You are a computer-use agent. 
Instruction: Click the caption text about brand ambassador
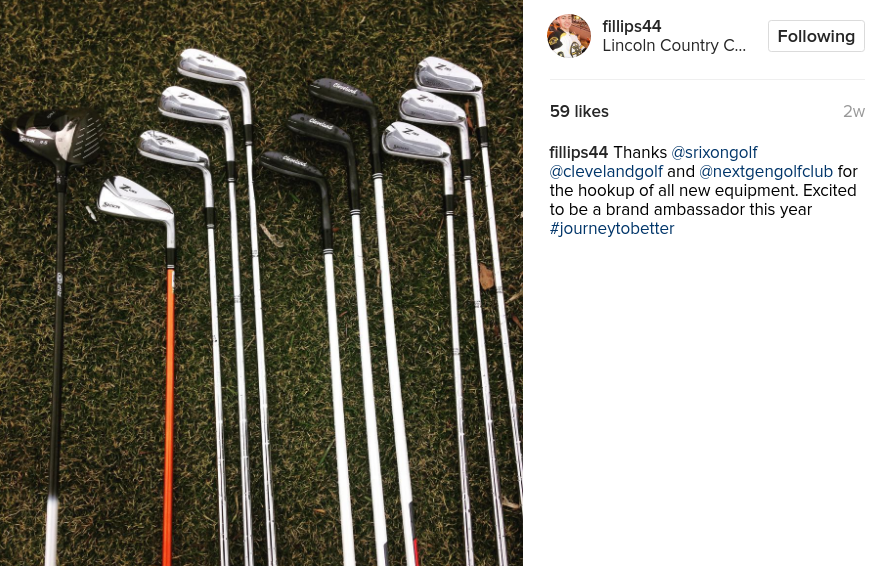[702, 190]
